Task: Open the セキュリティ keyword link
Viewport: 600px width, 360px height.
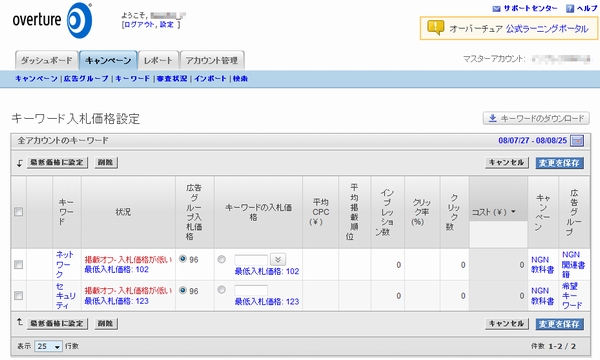Action: [x=65, y=296]
